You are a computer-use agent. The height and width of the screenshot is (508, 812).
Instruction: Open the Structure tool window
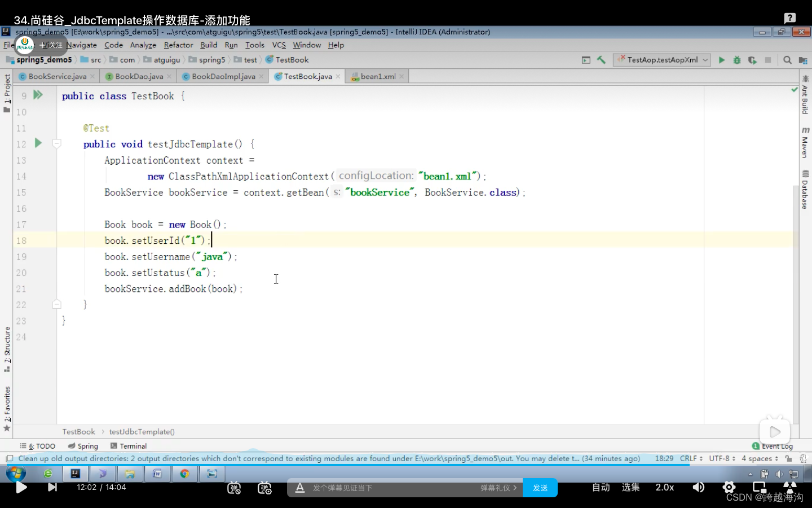[7, 349]
